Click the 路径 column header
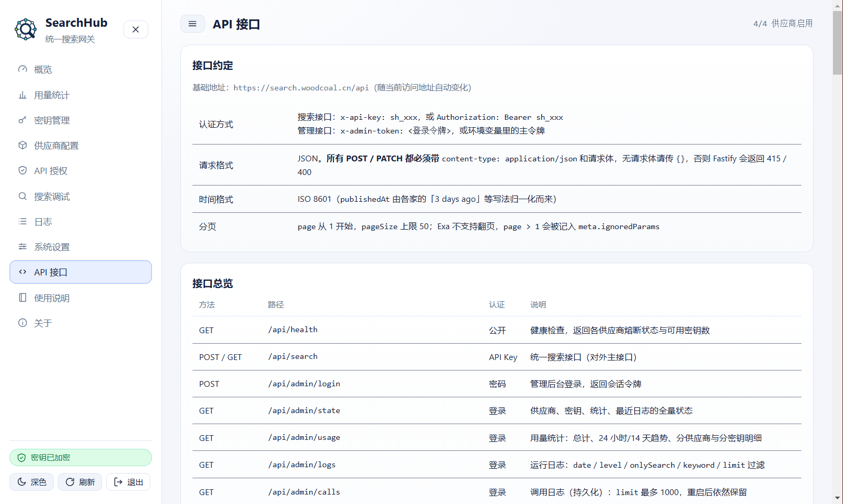 [276, 305]
